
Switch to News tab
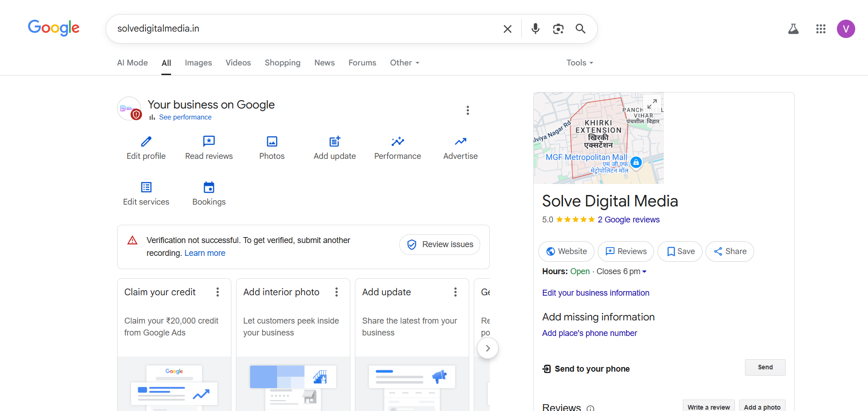click(324, 63)
